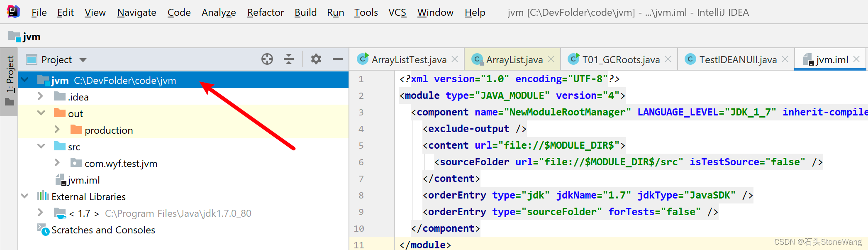Click the ArrayList.java tab class icon
This screenshot has height=250, width=868.
(478, 59)
